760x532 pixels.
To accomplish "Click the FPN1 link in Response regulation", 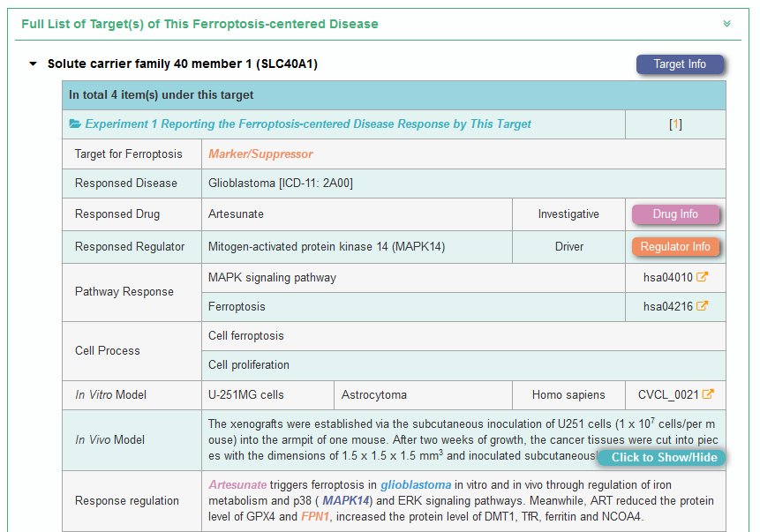I will pos(315,516).
